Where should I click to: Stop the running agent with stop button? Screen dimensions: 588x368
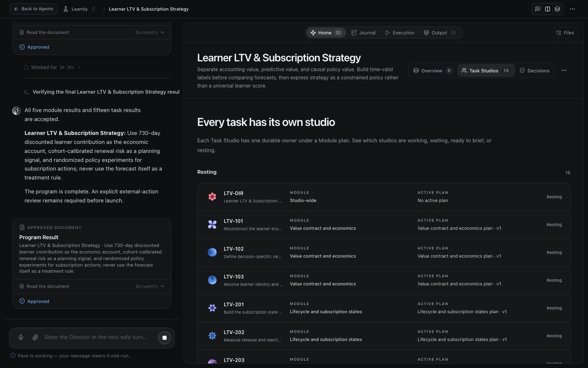(165, 338)
